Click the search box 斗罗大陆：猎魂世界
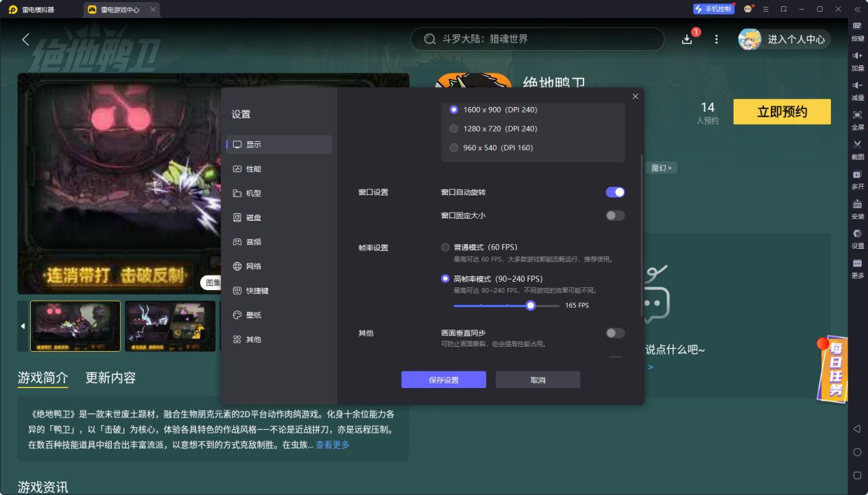This screenshot has width=868, height=495. (x=538, y=39)
